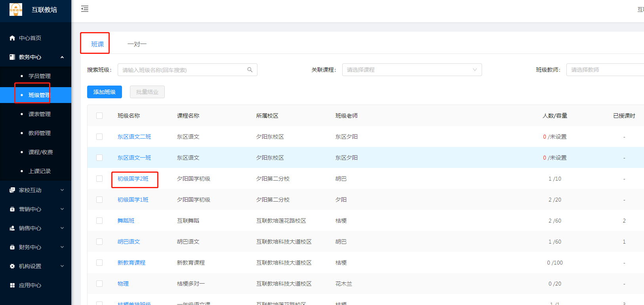
Task: Open class link 东区语文一班
Action: [134, 158]
